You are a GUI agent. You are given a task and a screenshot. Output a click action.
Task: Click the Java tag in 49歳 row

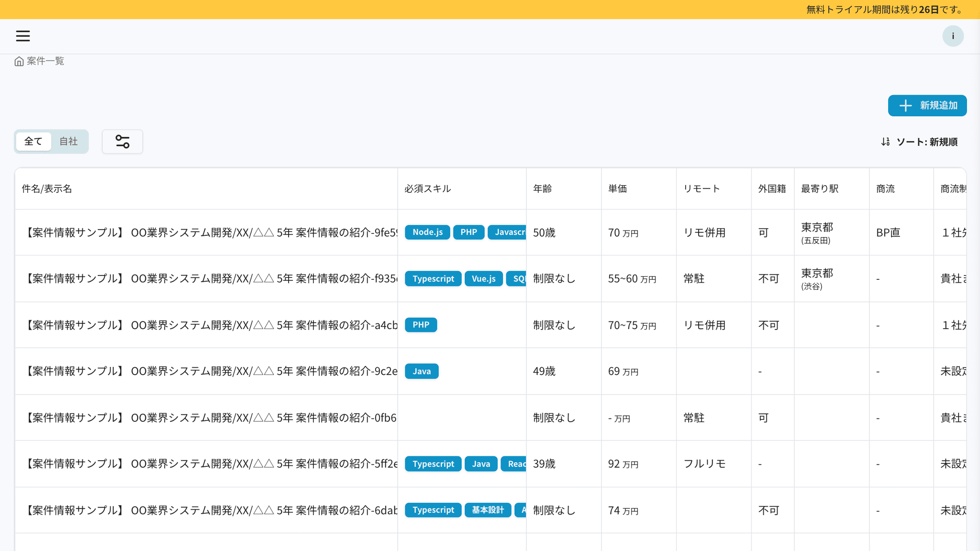(x=422, y=372)
